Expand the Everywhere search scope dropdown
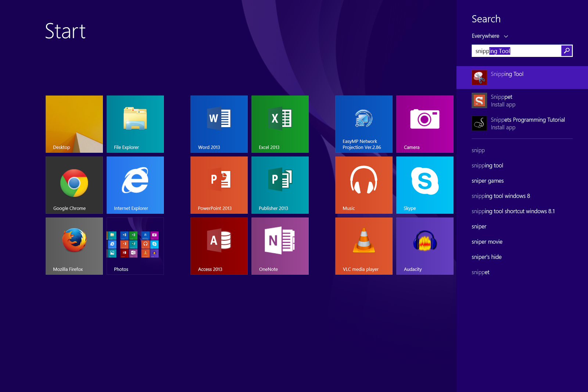This screenshot has width=588, height=392. click(x=490, y=36)
